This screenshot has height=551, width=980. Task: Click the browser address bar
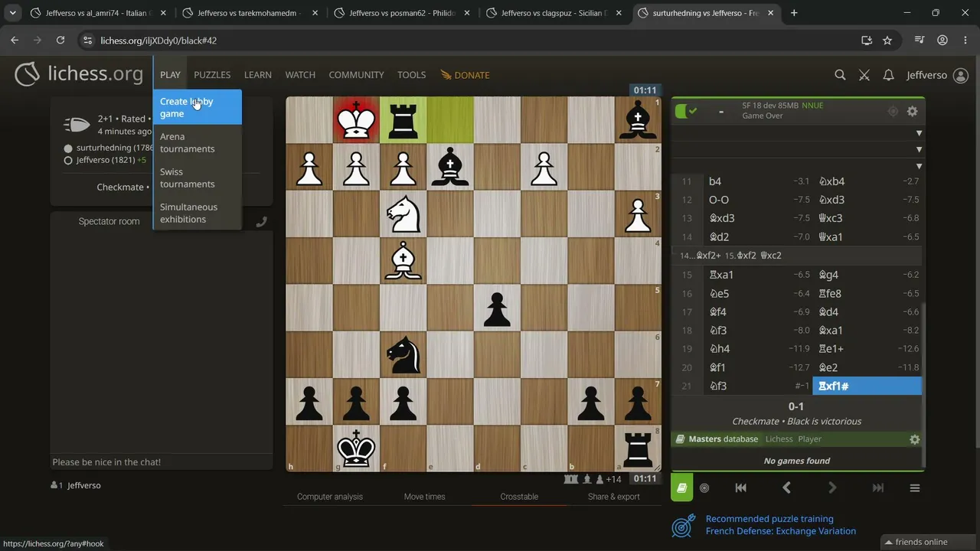(x=475, y=41)
